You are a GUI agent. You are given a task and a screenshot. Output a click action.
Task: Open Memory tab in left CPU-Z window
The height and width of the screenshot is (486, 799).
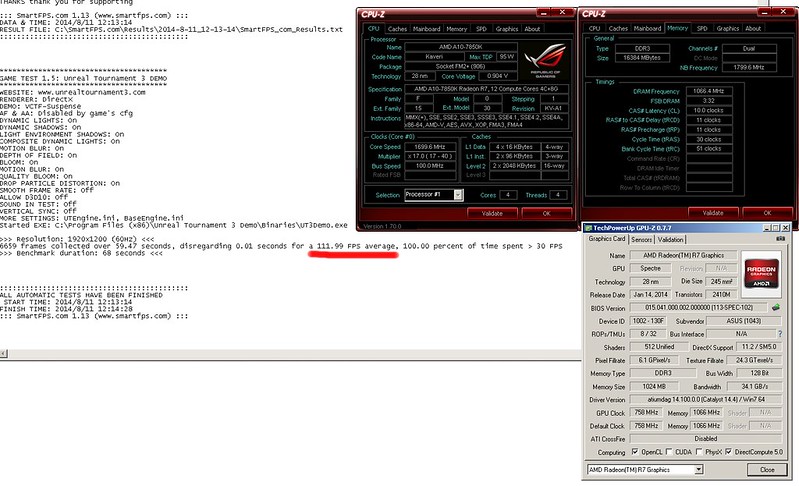pos(457,29)
